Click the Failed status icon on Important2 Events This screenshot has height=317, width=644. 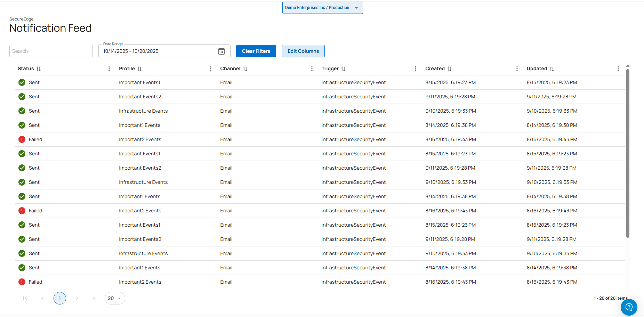click(x=22, y=139)
